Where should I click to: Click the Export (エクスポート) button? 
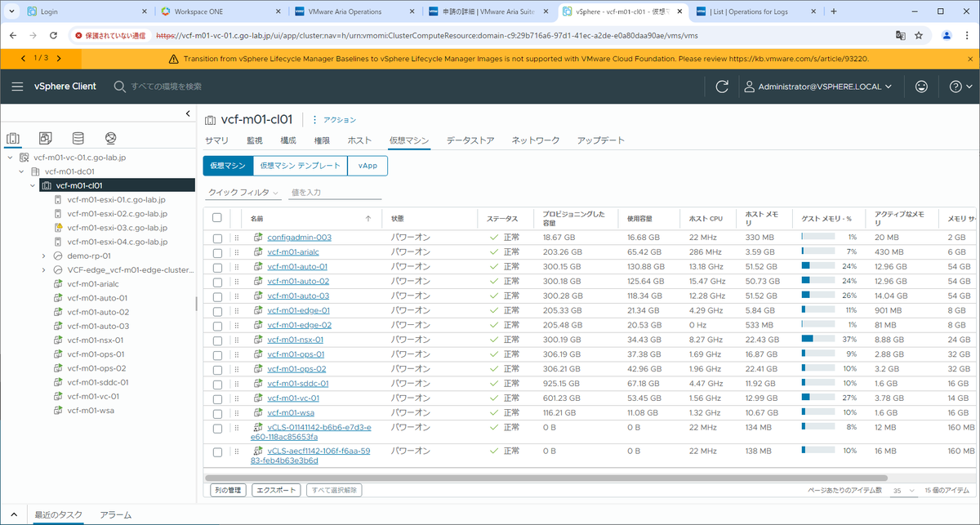pos(275,490)
